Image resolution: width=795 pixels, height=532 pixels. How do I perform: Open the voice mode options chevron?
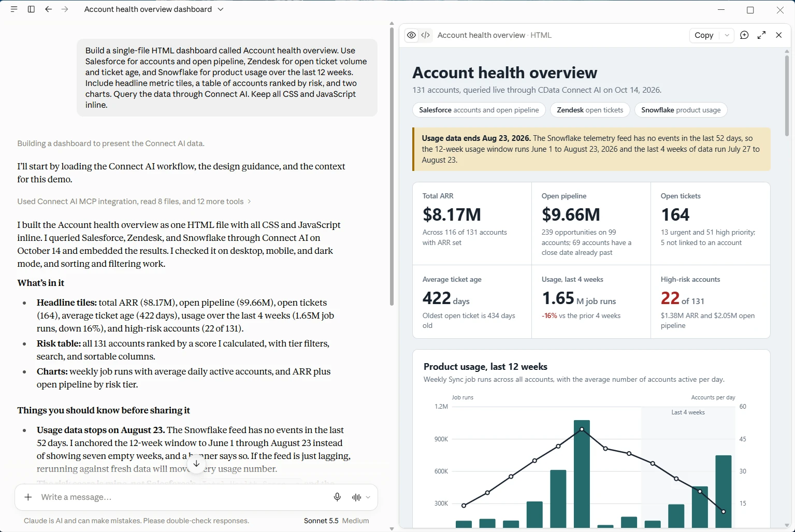pos(368,497)
